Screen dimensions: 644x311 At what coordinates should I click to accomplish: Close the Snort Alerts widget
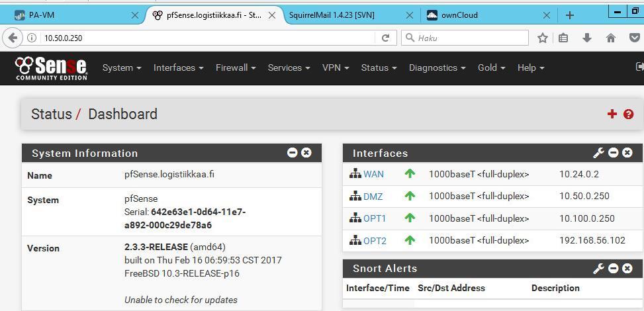[627, 268]
